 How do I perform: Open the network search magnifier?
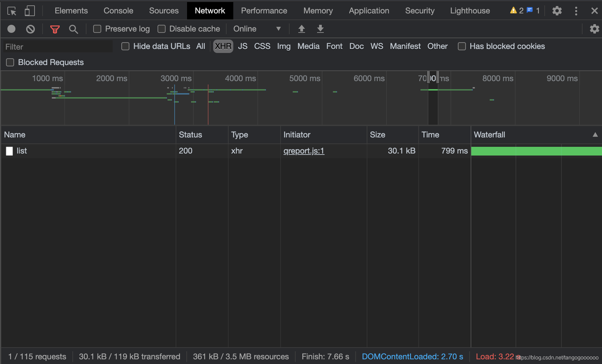(73, 29)
